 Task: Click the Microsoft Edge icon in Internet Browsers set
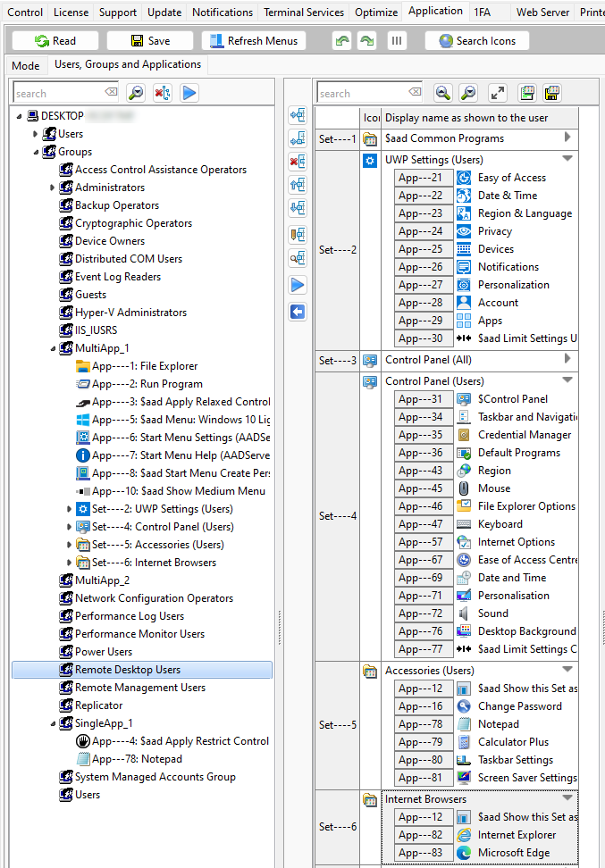(463, 853)
